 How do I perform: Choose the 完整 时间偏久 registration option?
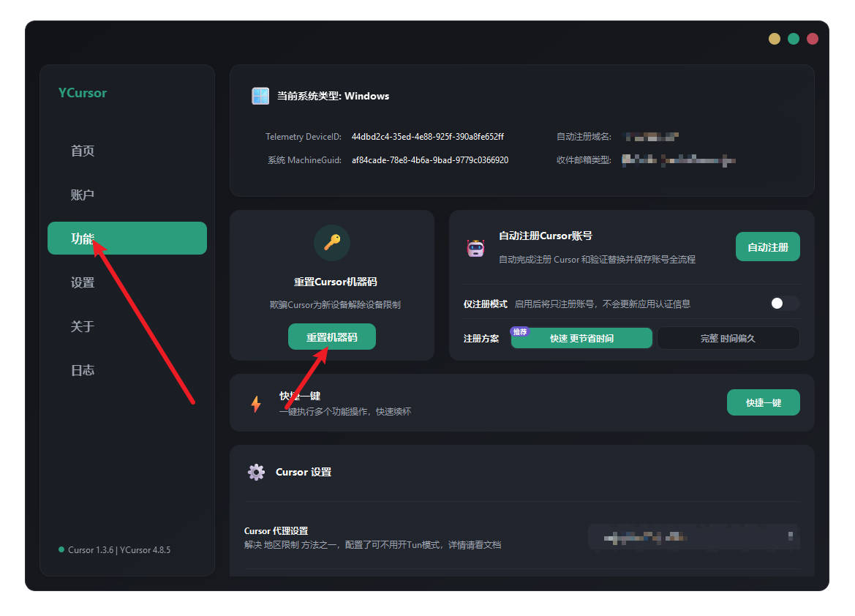728,338
